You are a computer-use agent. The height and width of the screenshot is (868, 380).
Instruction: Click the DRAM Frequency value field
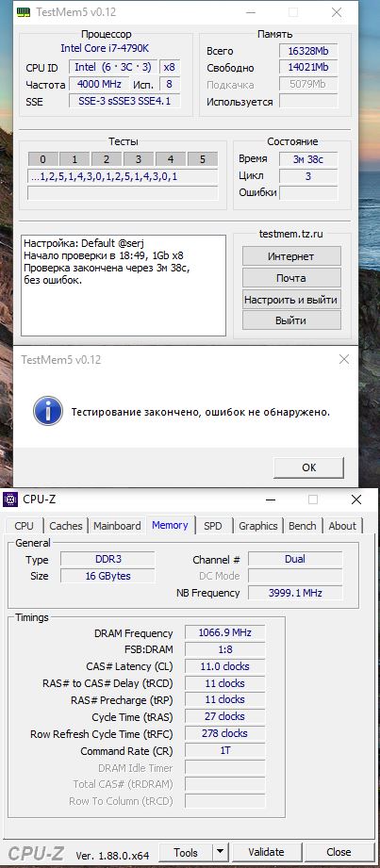tap(225, 632)
